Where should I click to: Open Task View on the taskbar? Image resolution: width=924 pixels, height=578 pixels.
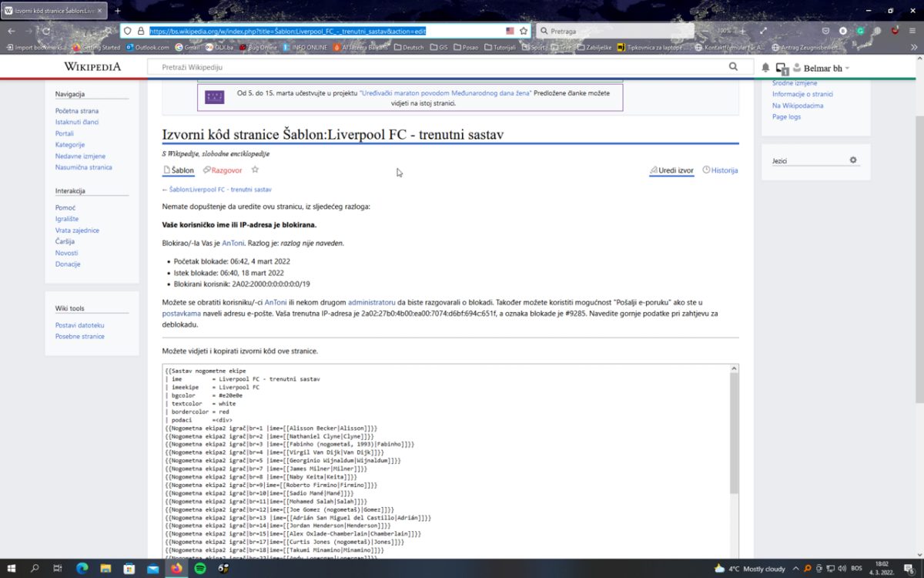pos(58,569)
